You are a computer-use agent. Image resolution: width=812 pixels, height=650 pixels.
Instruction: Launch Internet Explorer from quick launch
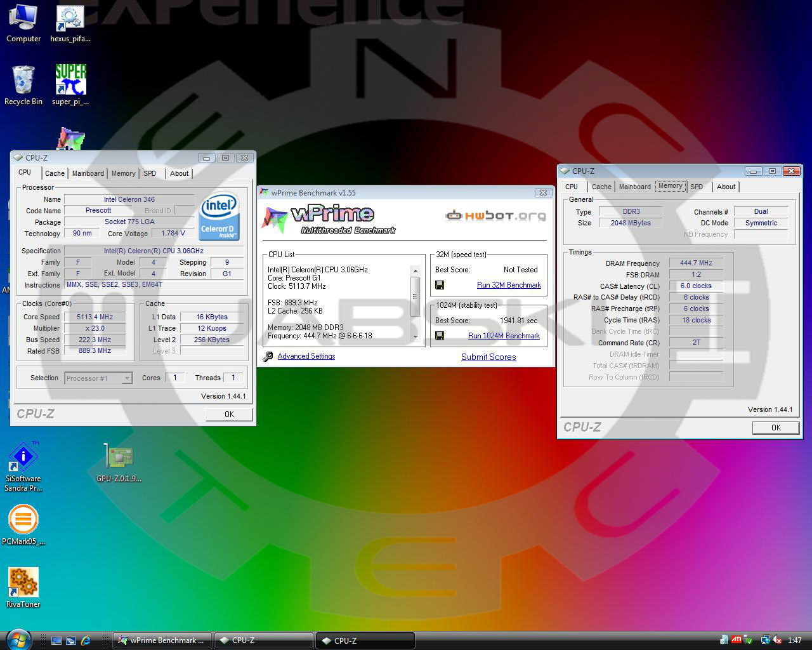(86, 640)
